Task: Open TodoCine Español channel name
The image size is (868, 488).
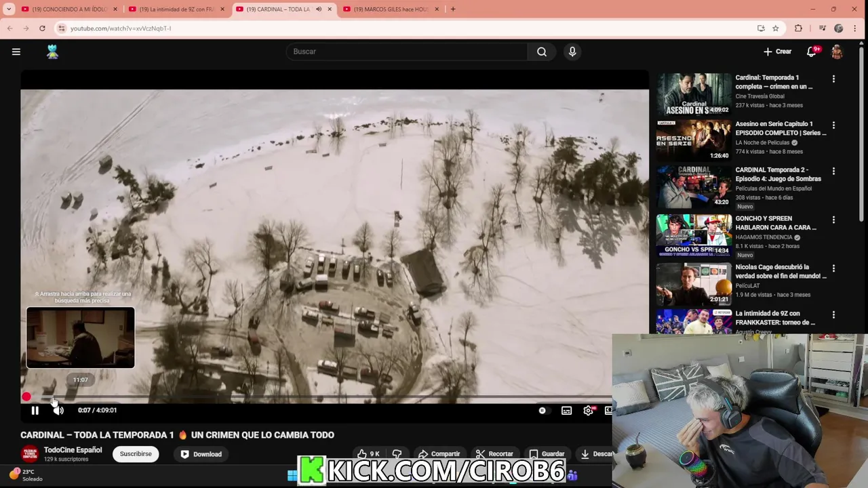Action: coord(73,450)
